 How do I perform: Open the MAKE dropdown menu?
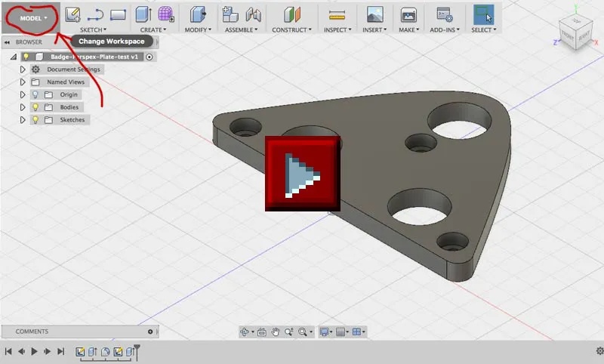point(408,29)
